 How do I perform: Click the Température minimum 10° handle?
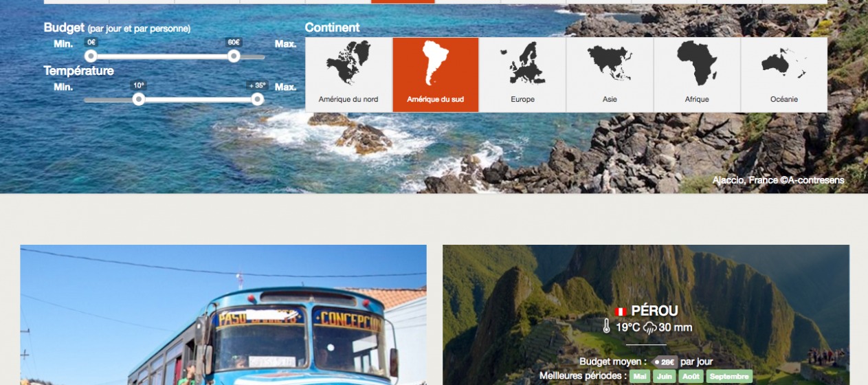tap(139, 99)
